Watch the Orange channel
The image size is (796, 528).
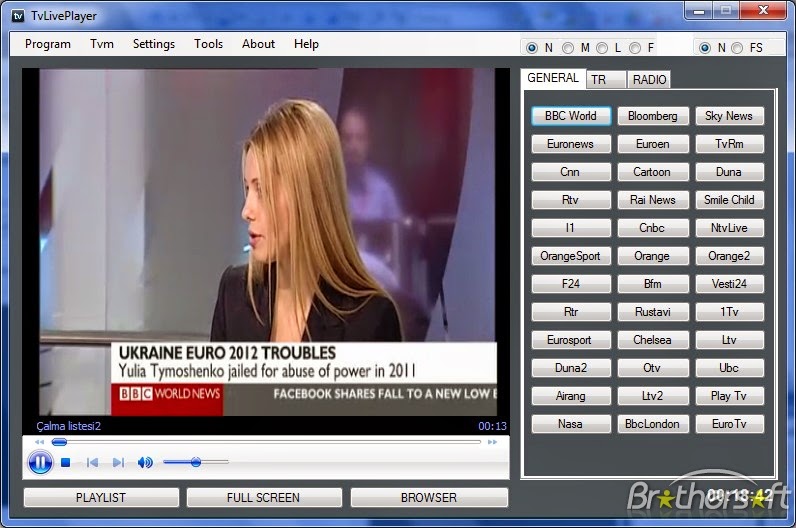pyautogui.click(x=653, y=256)
